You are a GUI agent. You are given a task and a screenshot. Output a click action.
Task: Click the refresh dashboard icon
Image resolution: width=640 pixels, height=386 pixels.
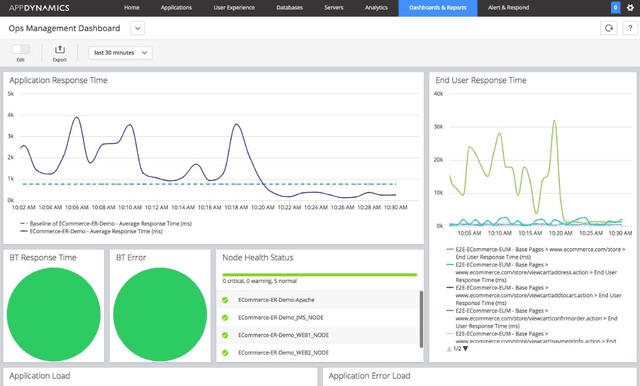pos(609,28)
